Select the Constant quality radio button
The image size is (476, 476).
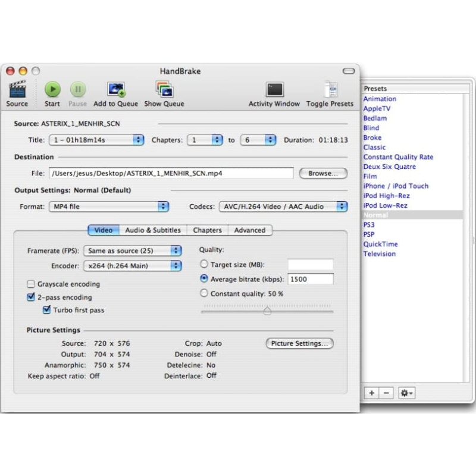coord(204,293)
